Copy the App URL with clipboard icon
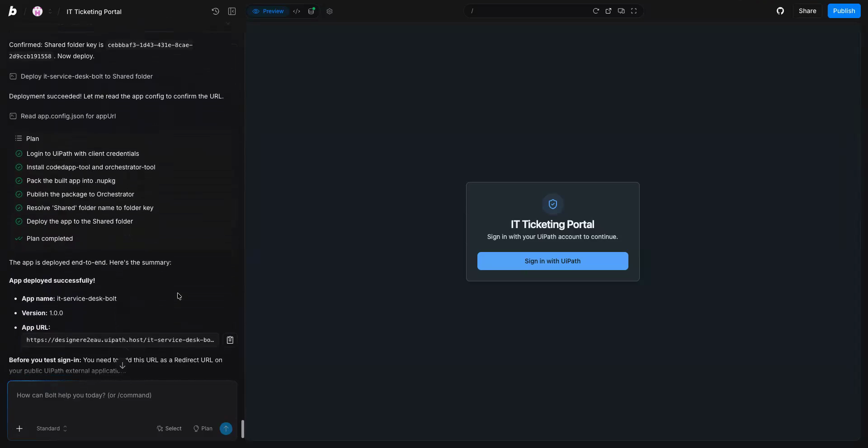 click(230, 340)
